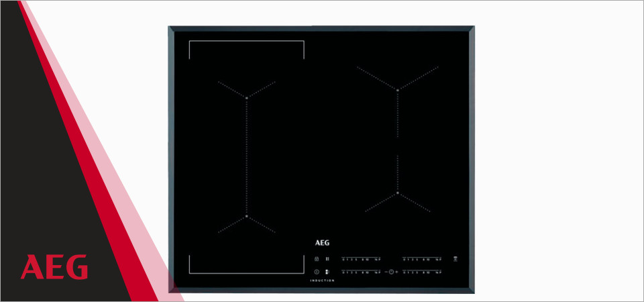Viewport: 644px width, 302px height.
Task: Tap the child lock icon on the hob
Action: pos(317,259)
